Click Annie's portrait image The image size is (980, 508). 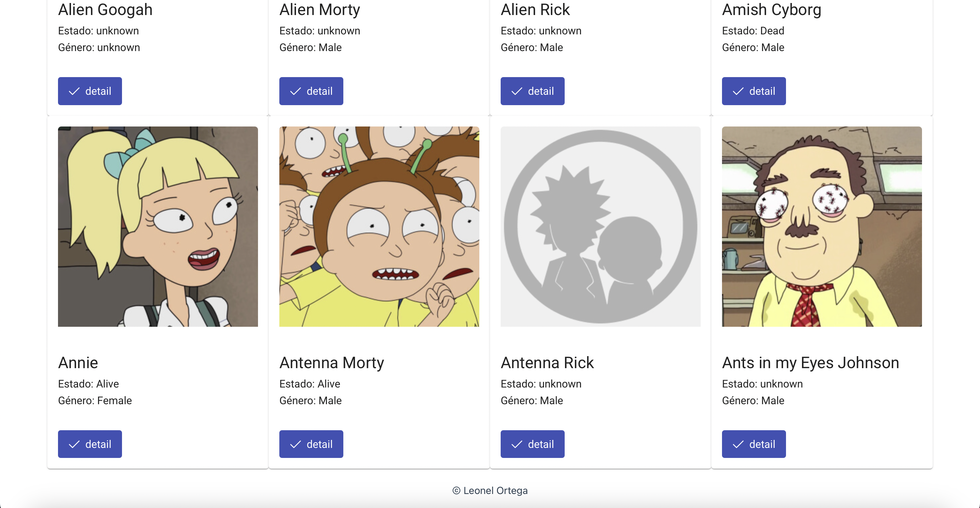pos(157,227)
